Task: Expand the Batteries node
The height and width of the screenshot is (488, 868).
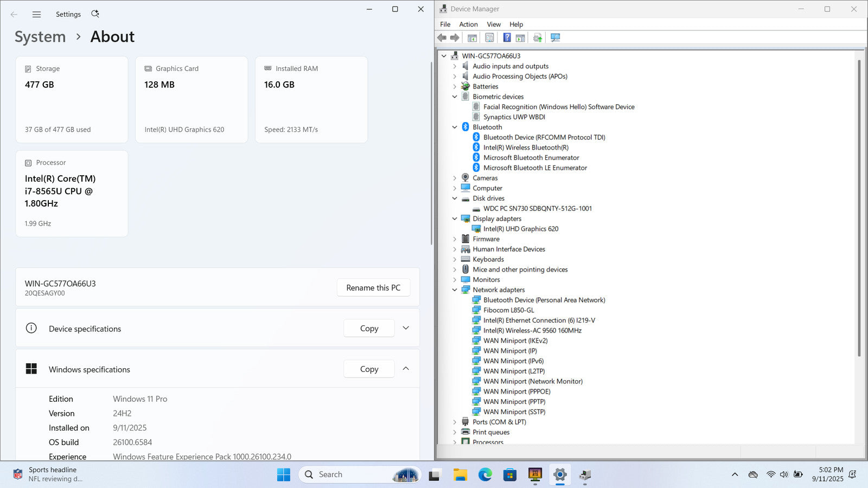Action: 455,87
